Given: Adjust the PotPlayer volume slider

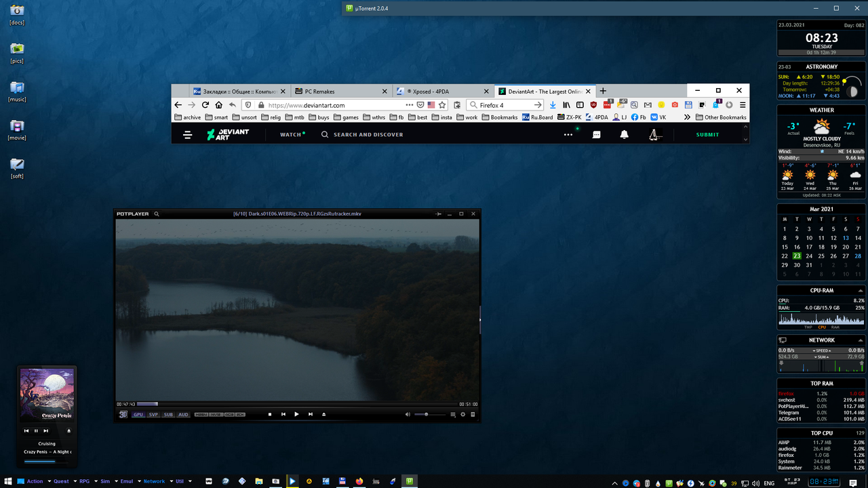Looking at the screenshot, I should [x=427, y=414].
